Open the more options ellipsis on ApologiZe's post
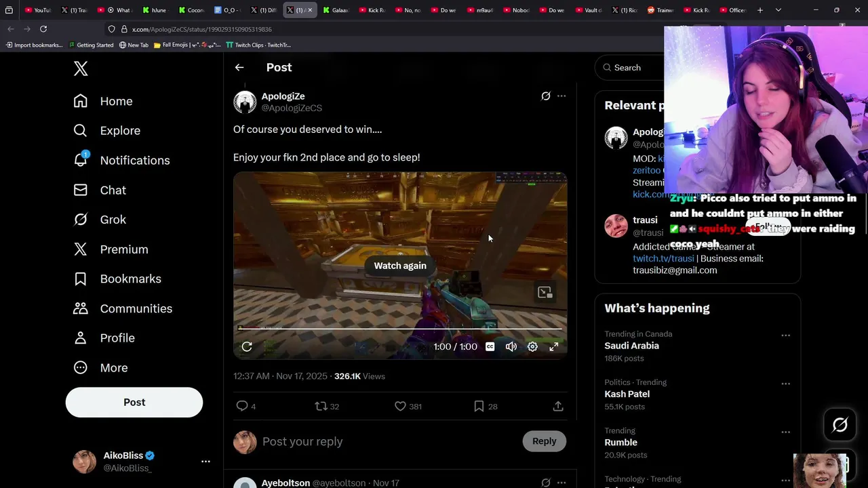868x488 pixels. [561, 96]
